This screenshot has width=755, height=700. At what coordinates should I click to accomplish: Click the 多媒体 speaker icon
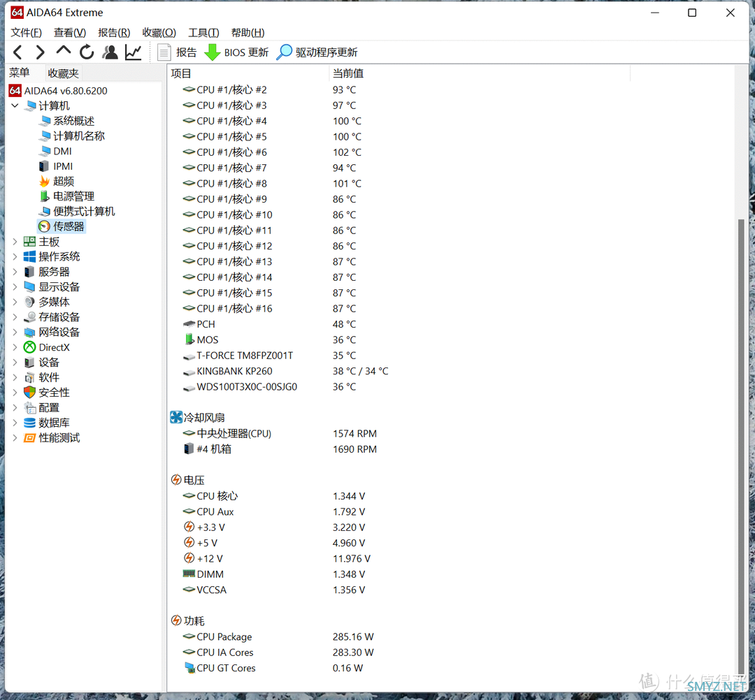(29, 302)
